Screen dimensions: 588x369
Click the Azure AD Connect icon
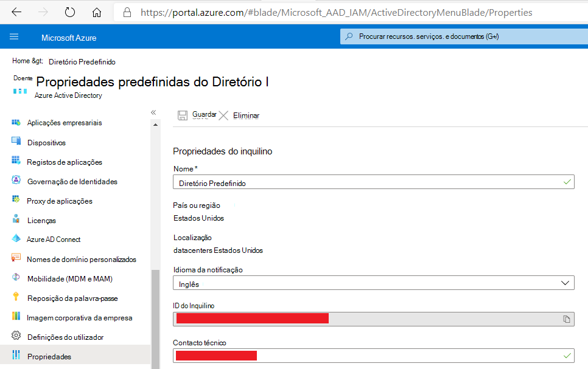click(16, 238)
